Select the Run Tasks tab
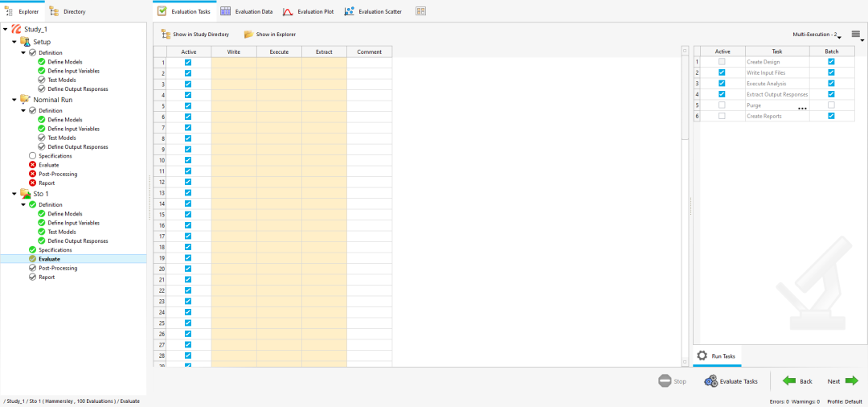Screen dimensions: 868x407 pos(717,356)
